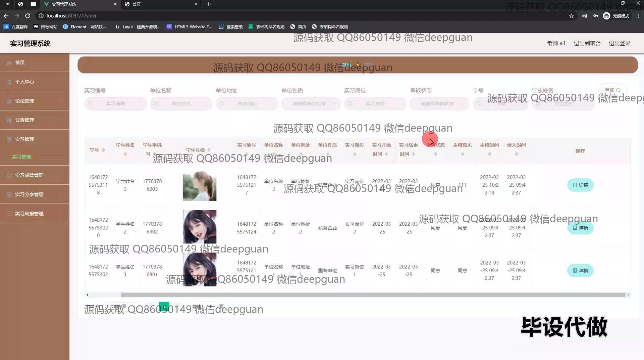Screen dimensions: 644x360
Task: Expand 个人中心 sidebar menu
Action: [x=35, y=82]
